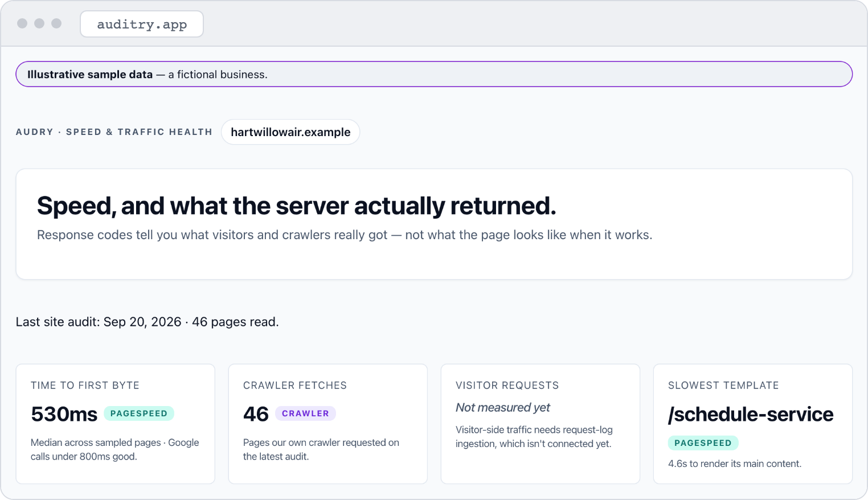Viewport: 868px width, 500px height.
Task: Click the heading 'Speed, and what the server actually returned.'
Action: (x=296, y=206)
